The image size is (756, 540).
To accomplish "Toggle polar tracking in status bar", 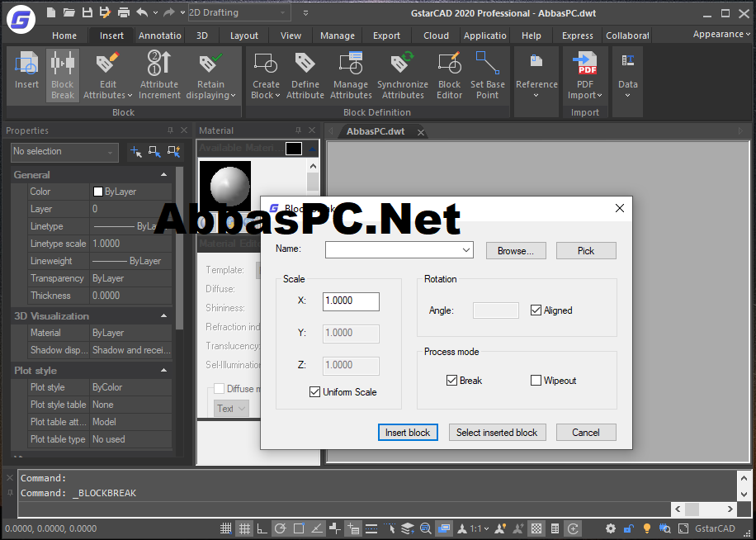I will click(280, 528).
